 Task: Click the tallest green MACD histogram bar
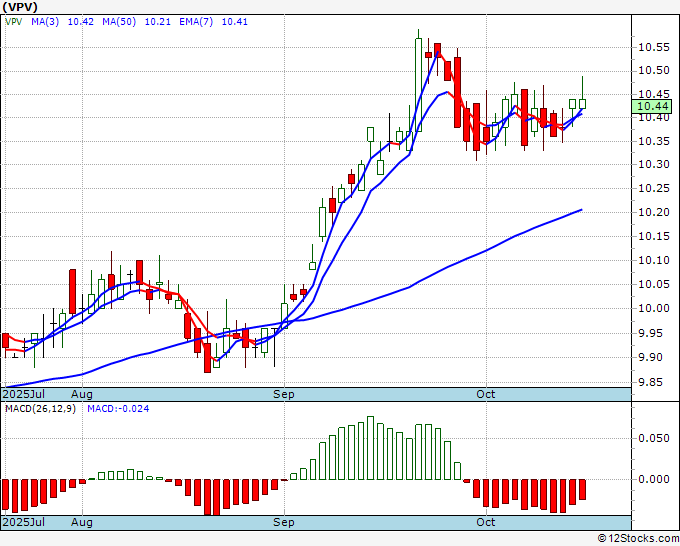click(x=370, y=448)
